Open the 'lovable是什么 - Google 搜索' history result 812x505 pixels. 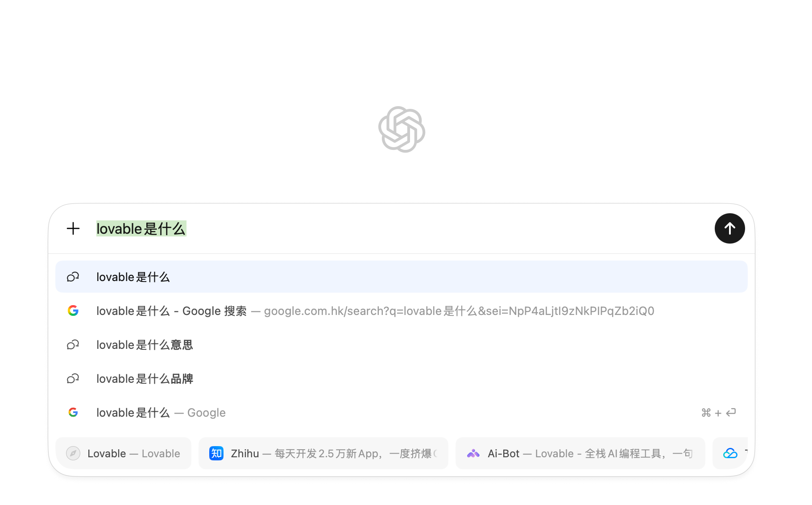[401, 310]
